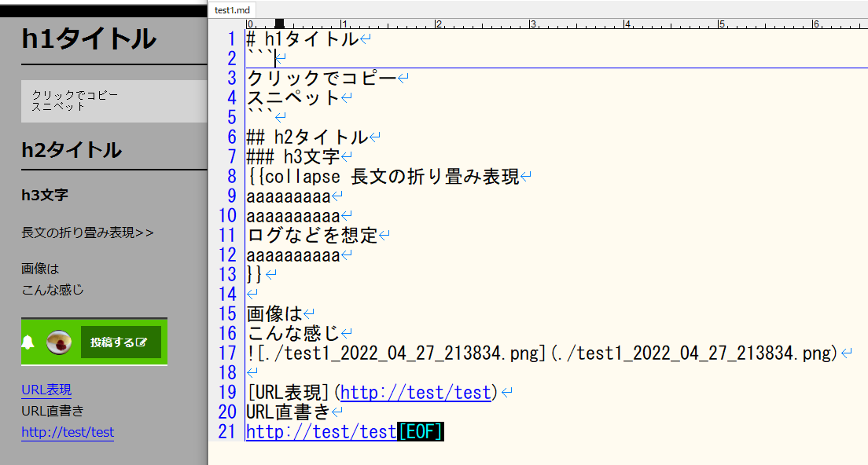Click the ruler's black column marker
The width and height of the screenshot is (868, 465).
(280, 24)
